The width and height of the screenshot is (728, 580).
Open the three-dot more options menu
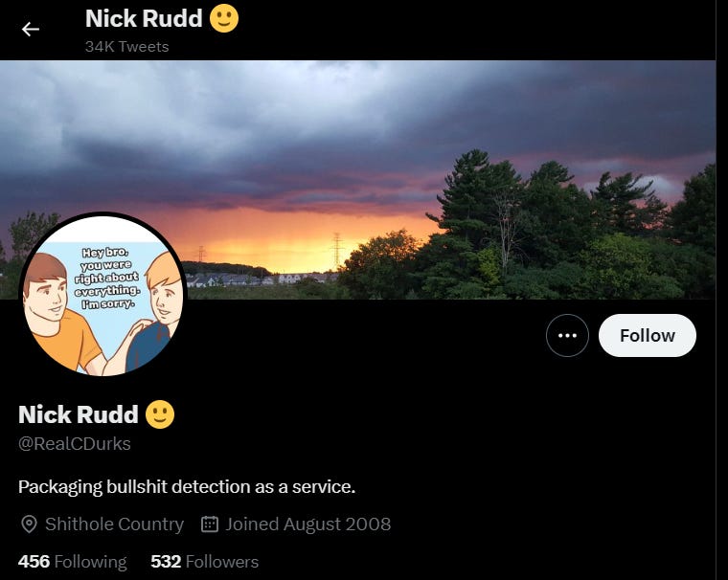[567, 336]
